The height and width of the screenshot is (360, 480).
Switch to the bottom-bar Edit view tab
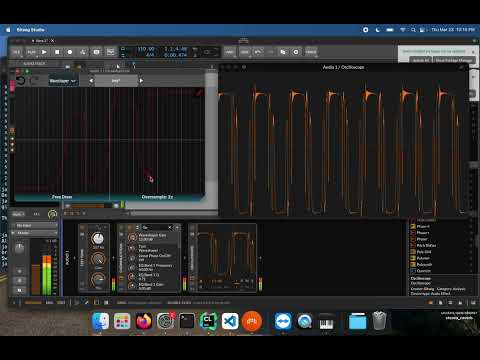(61, 303)
